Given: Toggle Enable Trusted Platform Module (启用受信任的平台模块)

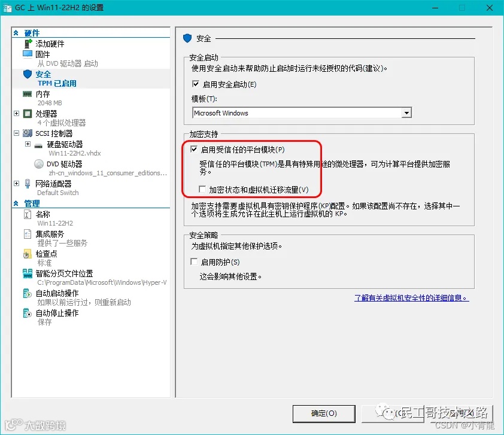Looking at the screenshot, I should [194, 150].
